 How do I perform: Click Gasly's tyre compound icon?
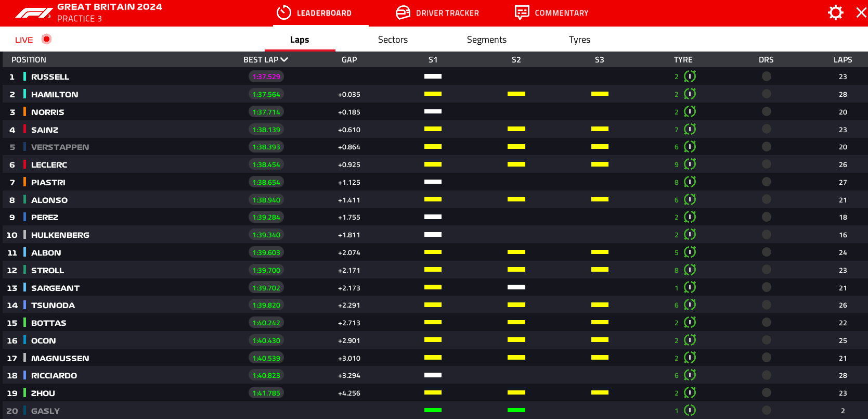690,410
